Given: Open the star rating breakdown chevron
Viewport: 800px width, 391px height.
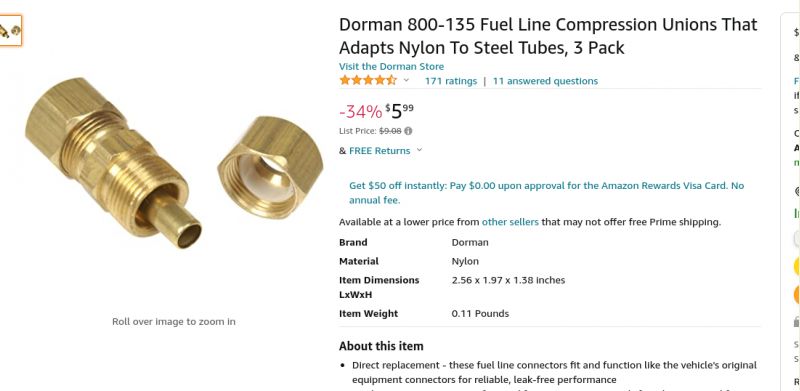Looking at the screenshot, I should click(406, 80).
